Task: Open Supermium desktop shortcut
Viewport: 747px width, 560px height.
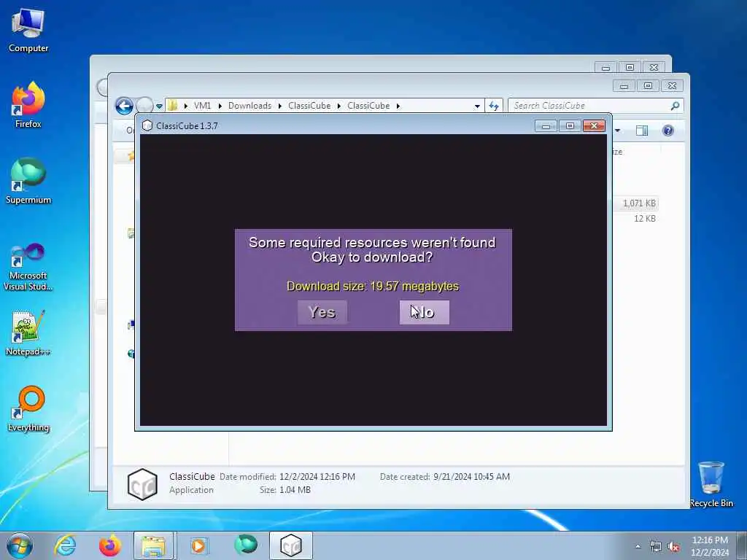Action: click(x=28, y=181)
